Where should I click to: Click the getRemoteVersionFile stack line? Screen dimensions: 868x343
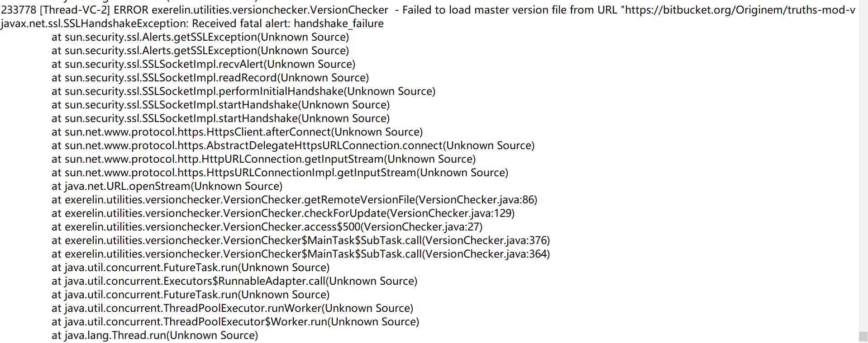coord(294,200)
